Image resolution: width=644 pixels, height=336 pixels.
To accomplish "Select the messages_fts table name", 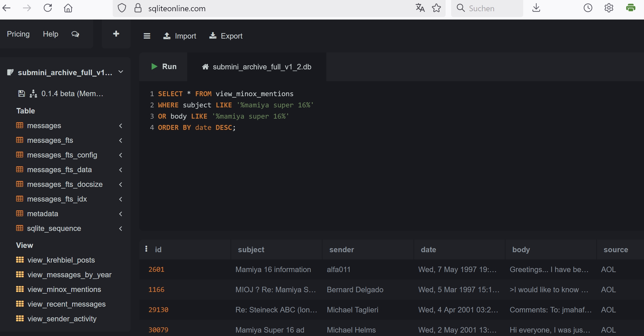I will point(50,140).
